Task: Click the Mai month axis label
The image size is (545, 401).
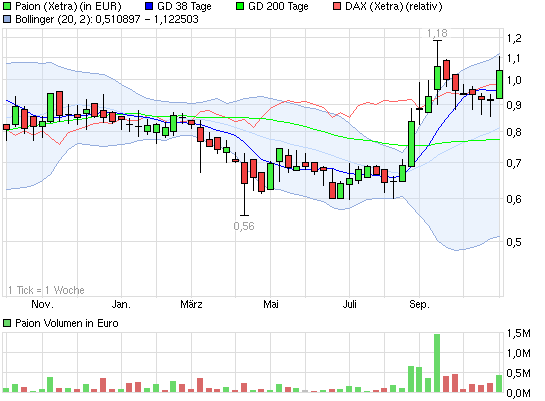Action: [270, 304]
